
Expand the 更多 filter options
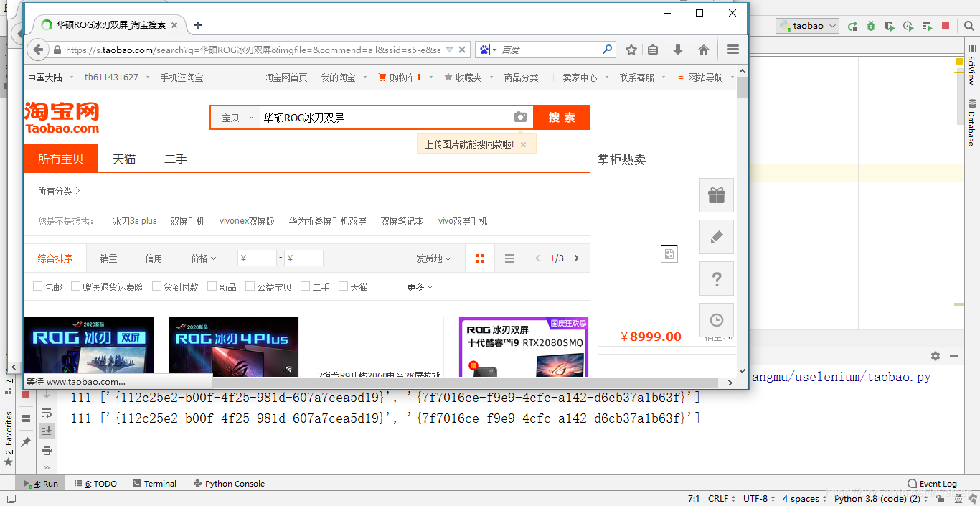[420, 287]
